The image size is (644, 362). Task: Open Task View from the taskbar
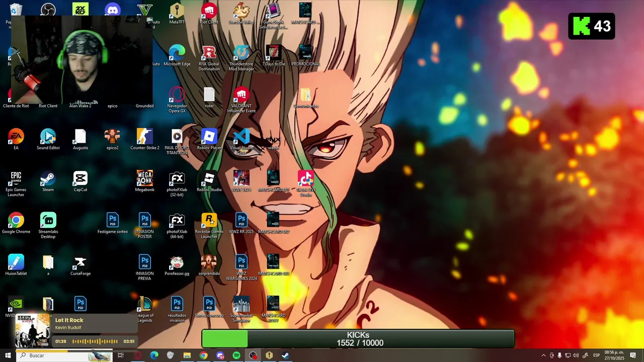121,355
